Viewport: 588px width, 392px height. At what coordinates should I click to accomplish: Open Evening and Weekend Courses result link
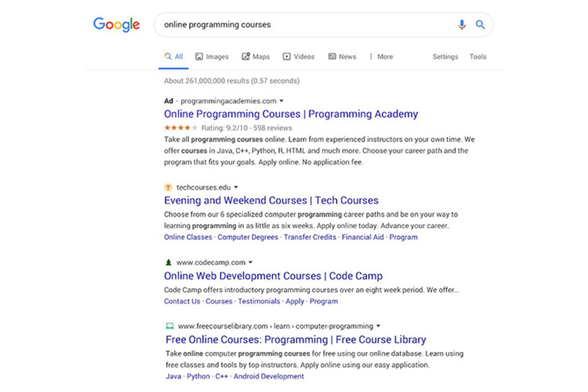pyautogui.click(x=271, y=200)
